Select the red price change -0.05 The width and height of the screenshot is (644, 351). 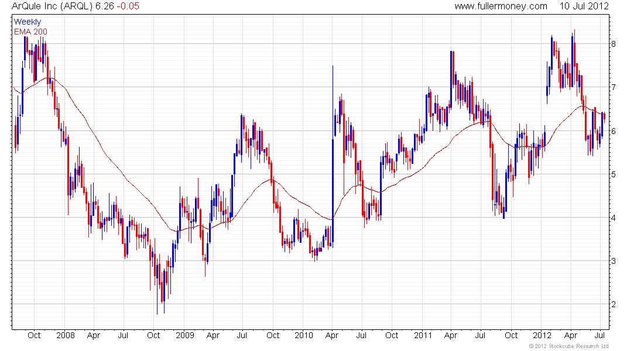(128, 6)
